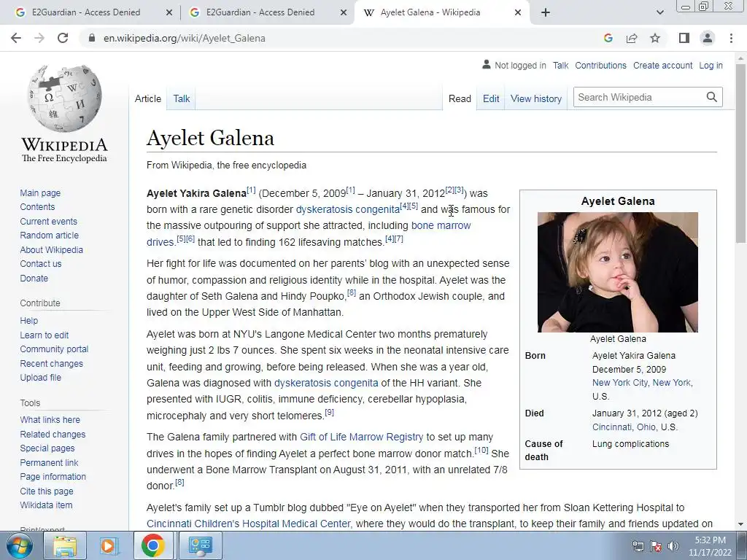The height and width of the screenshot is (560, 747).
Task: Open Cincinnati Children's Hospital Medical Center link
Action: pos(249,524)
